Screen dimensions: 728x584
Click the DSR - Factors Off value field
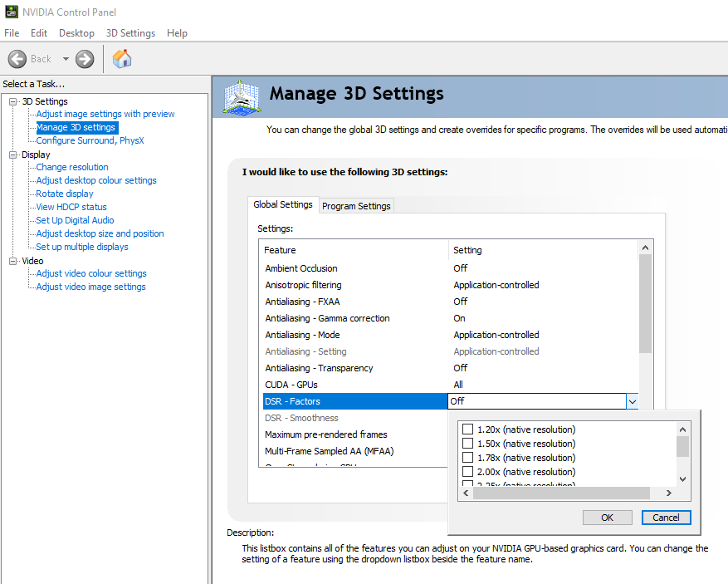click(537, 401)
